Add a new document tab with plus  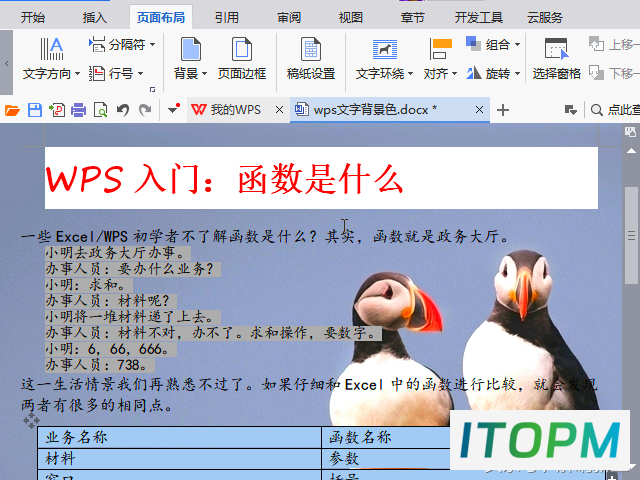point(503,110)
